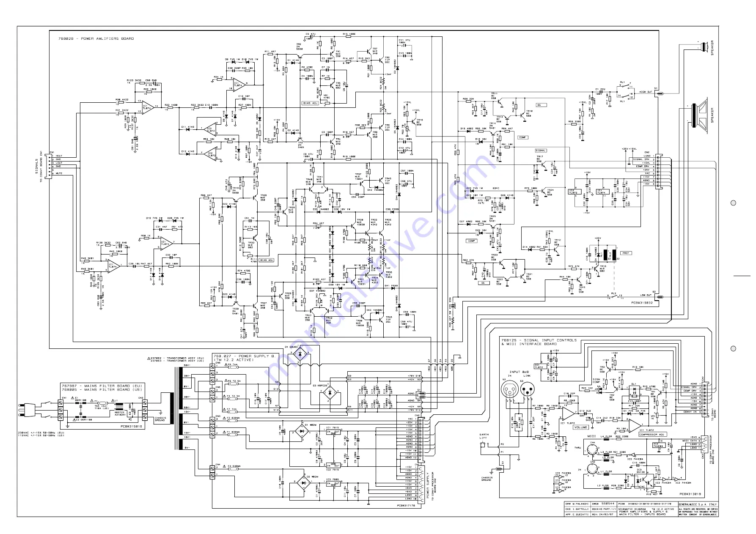756x534 pixels.
Task: Click the '768125 - SIGNAL INPUT CONTROLS' title
Action: [x=539, y=340]
